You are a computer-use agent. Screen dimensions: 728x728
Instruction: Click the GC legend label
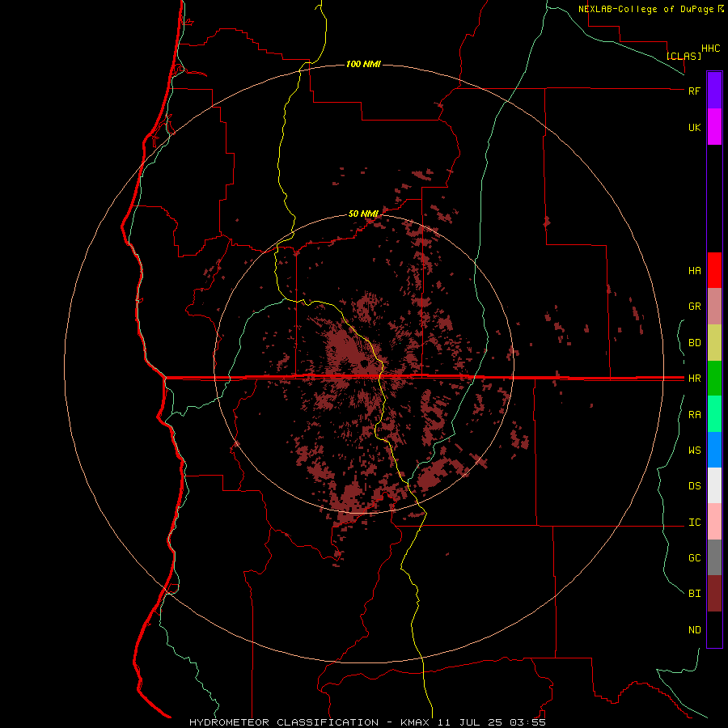pyautogui.click(x=694, y=557)
